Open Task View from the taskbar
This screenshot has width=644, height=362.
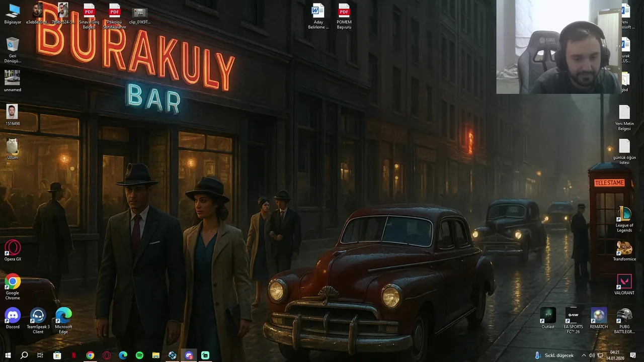click(40, 355)
